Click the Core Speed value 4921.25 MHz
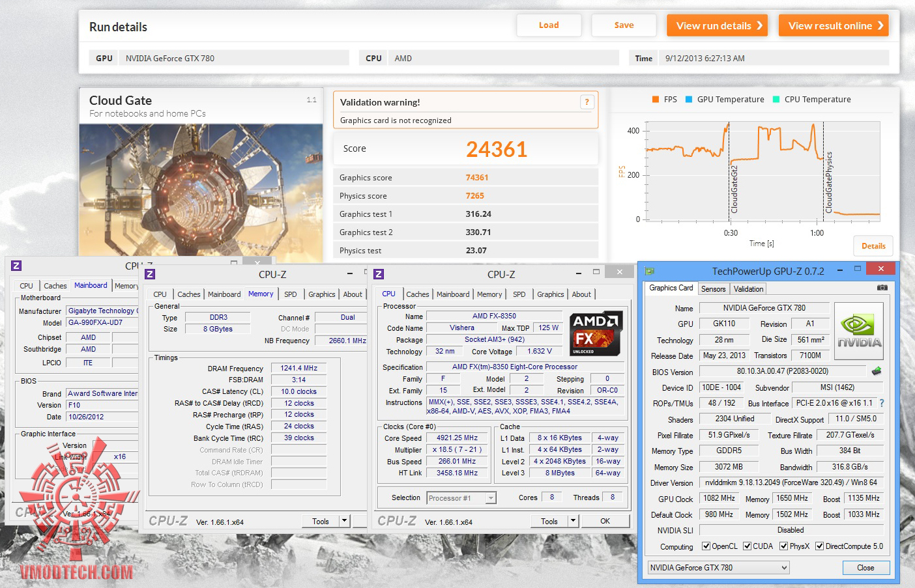This screenshot has width=915, height=588. (457, 438)
